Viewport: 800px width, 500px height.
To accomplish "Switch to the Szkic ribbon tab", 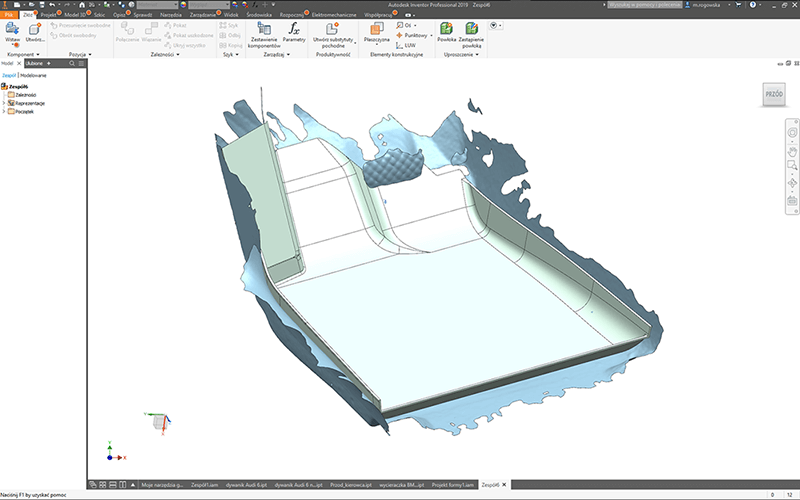I will pyautogui.click(x=99, y=16).
